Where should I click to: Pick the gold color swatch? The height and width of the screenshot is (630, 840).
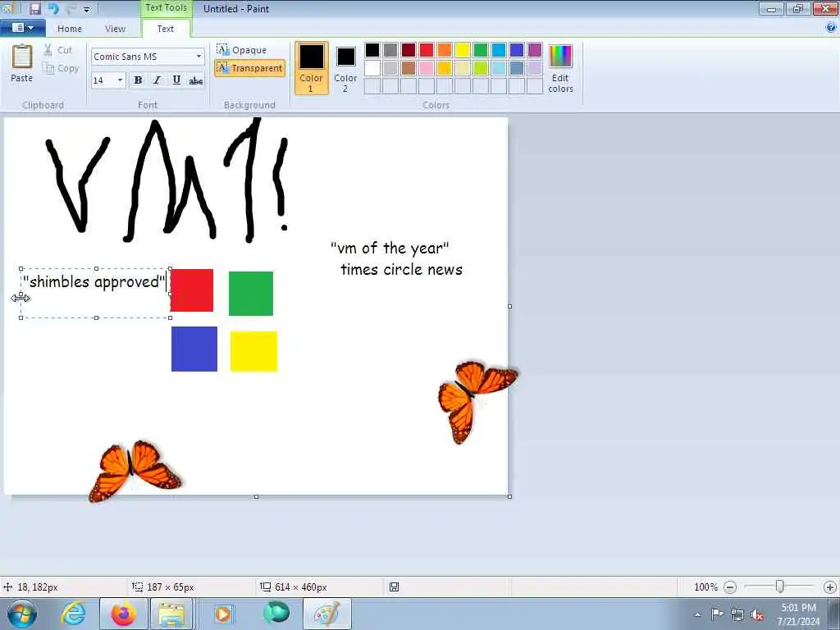pyautogui.click(x=445, y=68)
